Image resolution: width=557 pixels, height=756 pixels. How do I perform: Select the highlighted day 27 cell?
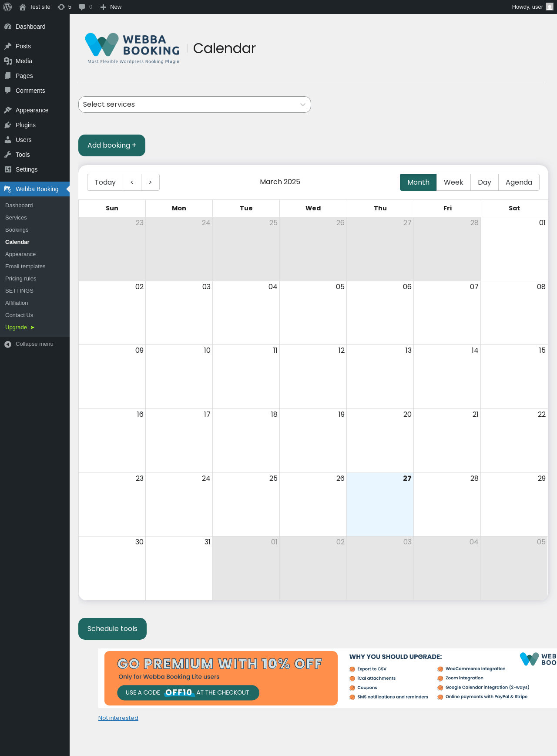click(380, 504)
